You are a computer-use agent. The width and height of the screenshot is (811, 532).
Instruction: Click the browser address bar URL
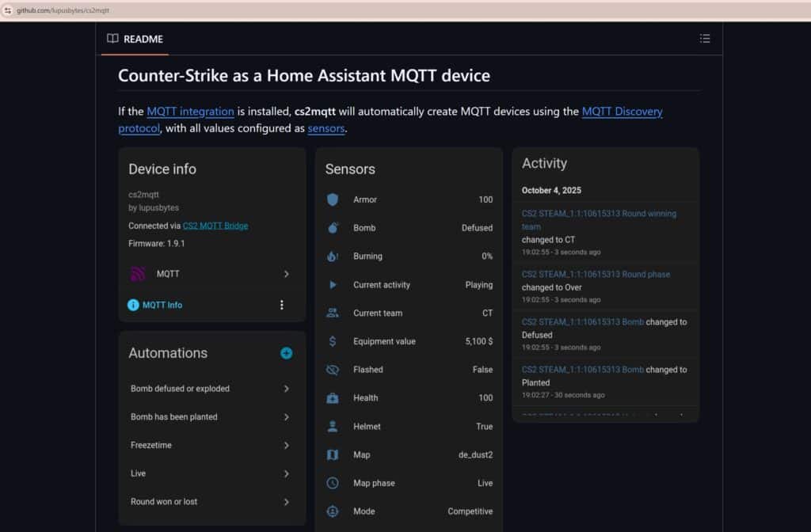pos(63,10)
